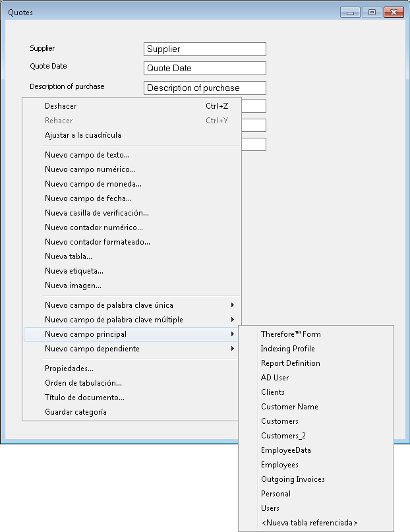Choose Employees in submenu
The height and width of the screenshot is (532, 410).
[316, 465]
